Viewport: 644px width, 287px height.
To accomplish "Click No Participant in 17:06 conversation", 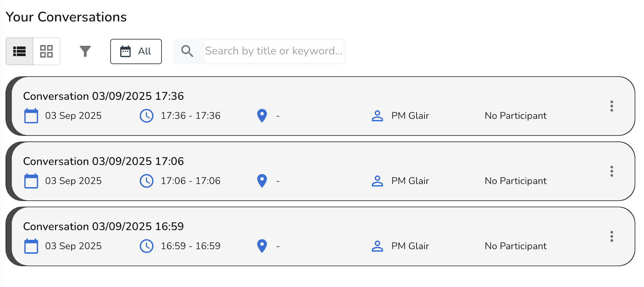I will pyautogui.click(x=515, y=181).
